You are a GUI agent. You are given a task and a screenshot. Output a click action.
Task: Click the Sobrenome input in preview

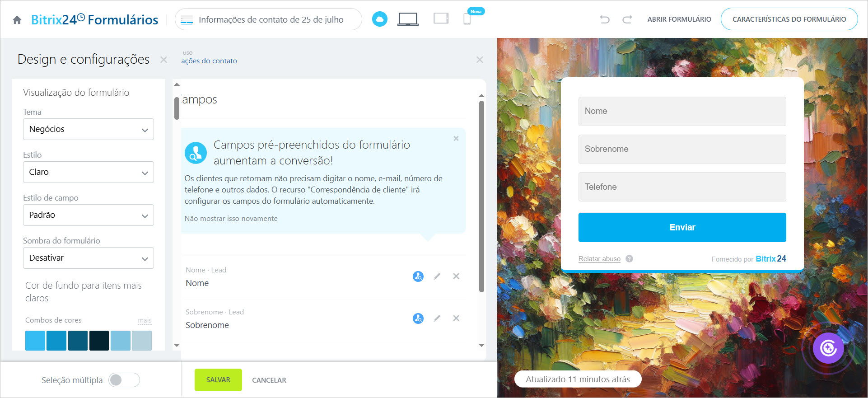(682, 149)
